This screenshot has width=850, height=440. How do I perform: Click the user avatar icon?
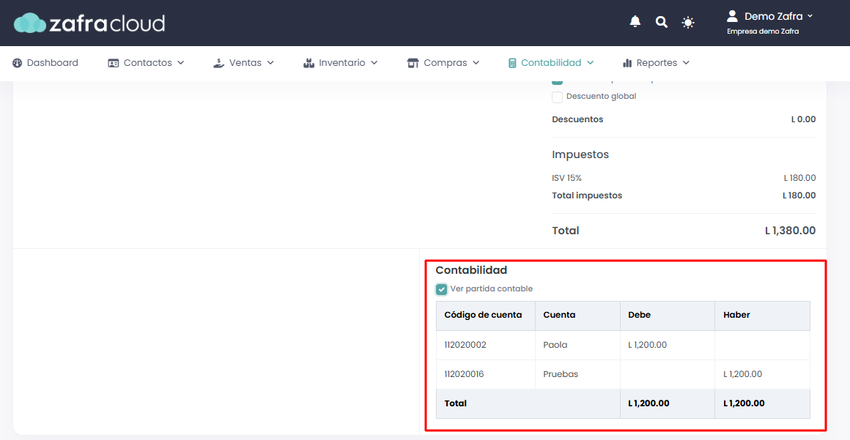click(732, 16)
